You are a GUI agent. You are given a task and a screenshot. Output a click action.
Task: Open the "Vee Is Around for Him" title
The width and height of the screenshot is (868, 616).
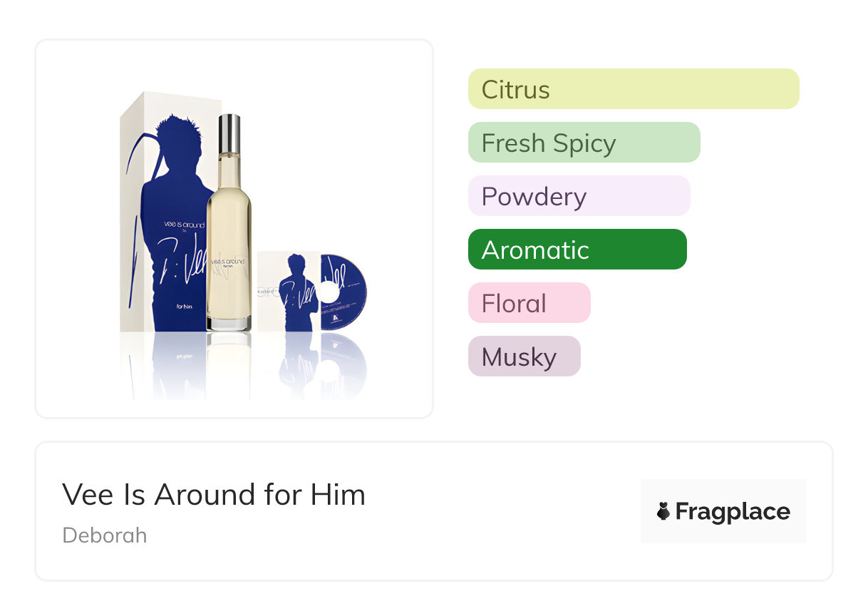point(214,494)
